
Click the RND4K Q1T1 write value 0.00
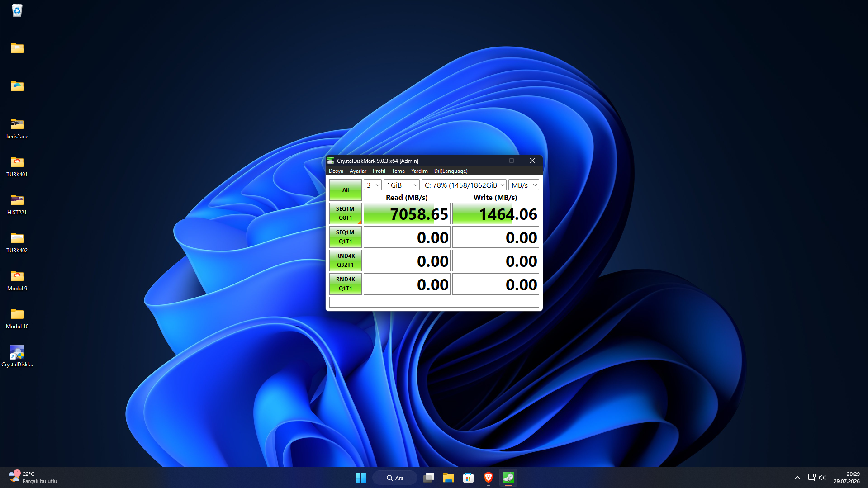[x=496, y=284]
